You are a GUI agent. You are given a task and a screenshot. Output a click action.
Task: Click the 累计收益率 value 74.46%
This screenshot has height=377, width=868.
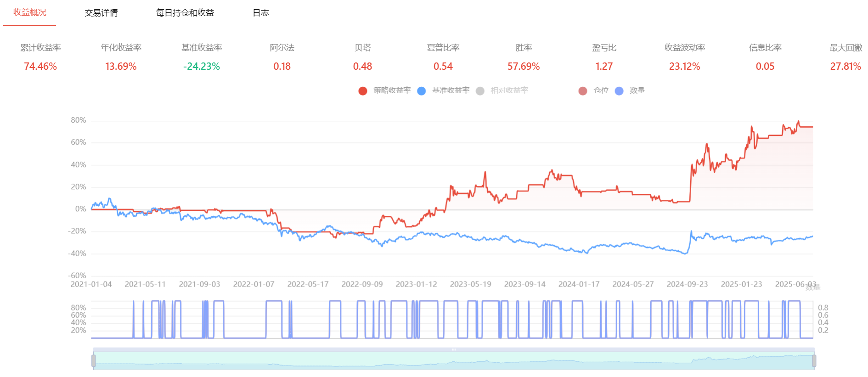[40, 67]
